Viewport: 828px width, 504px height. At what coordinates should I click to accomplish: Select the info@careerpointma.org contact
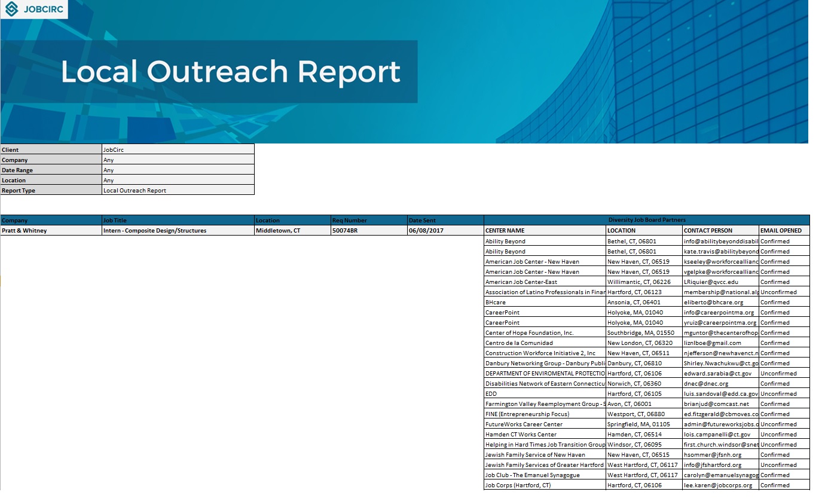[721, 312]
